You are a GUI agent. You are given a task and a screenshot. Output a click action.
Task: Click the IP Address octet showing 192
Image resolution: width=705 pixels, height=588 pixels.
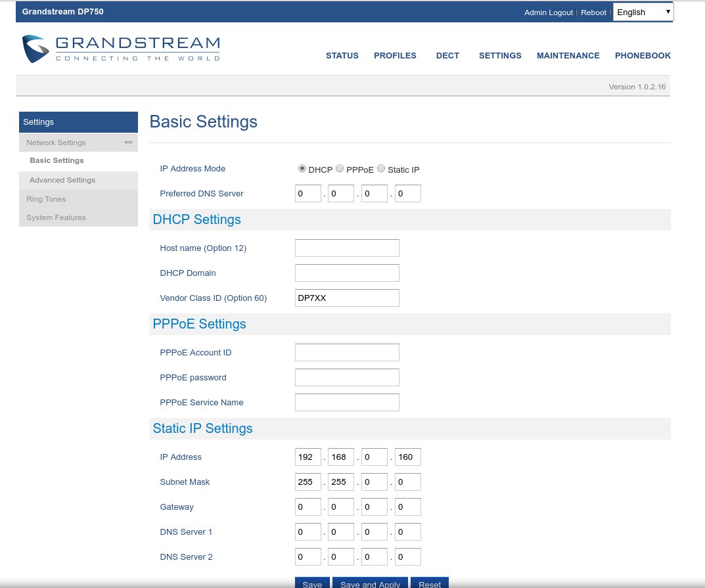coord(308,457)
